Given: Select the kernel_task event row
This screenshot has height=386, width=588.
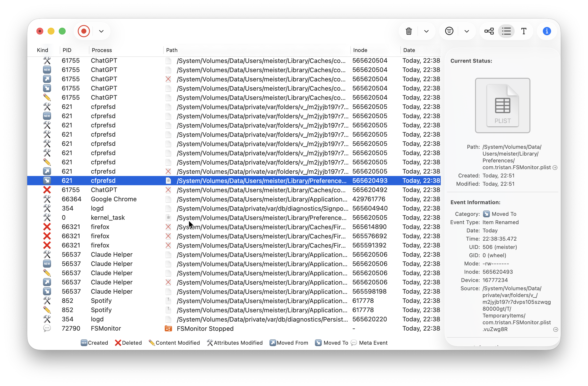Looking at the screenshot, I should (x=234, y=218).
